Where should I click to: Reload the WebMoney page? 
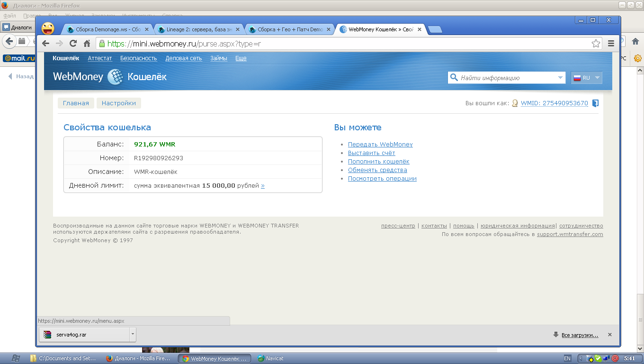[73, 44]
